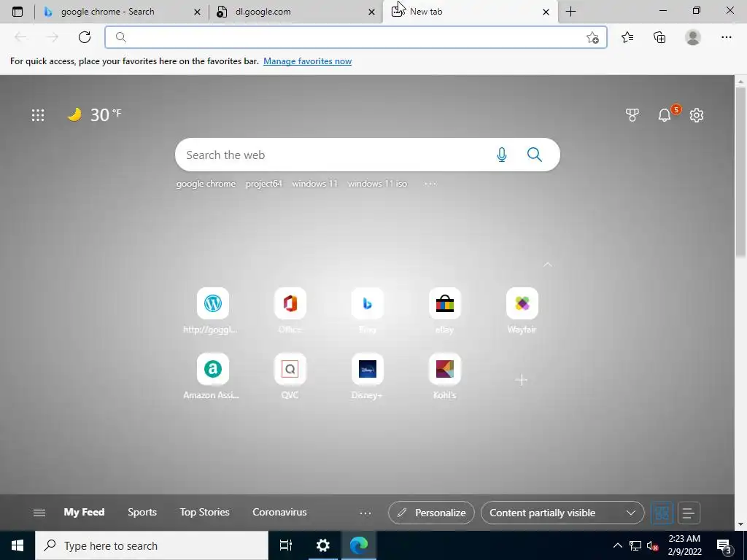Screen dimensions: 747x560
Task: Open Microsoft Rewards trophy icon
Action: click(632, 114)
